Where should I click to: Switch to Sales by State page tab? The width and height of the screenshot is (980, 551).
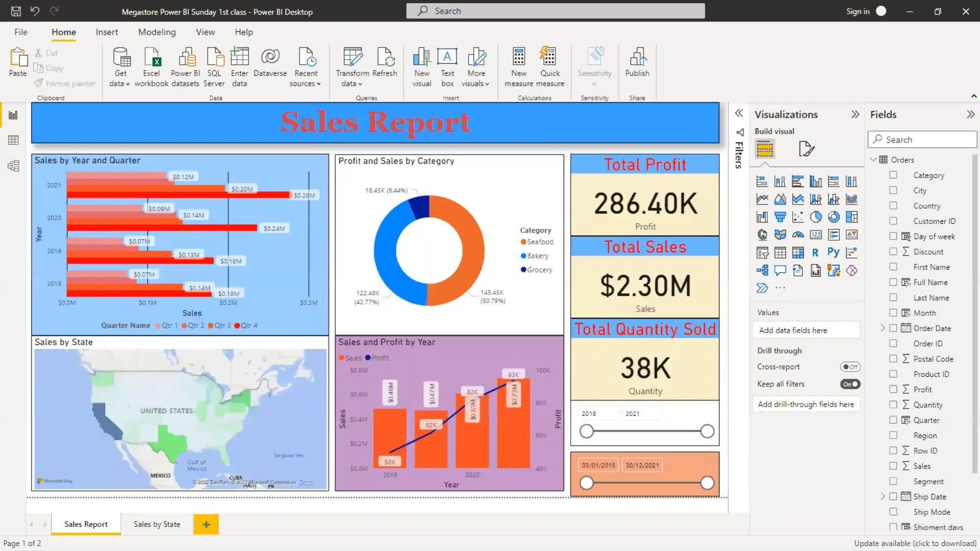[157, 524]
